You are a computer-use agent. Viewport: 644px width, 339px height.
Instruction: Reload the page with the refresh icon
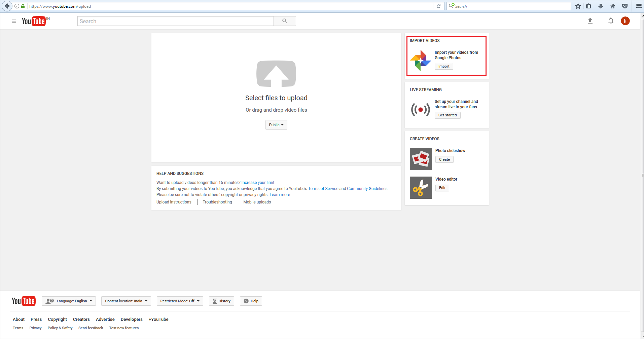(438, 6)
